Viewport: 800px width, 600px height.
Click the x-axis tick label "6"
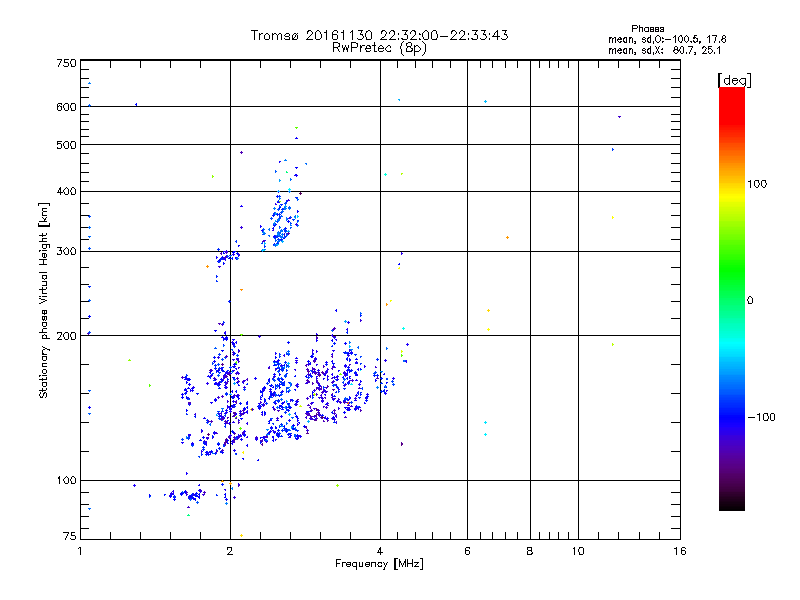coord(467,551)
